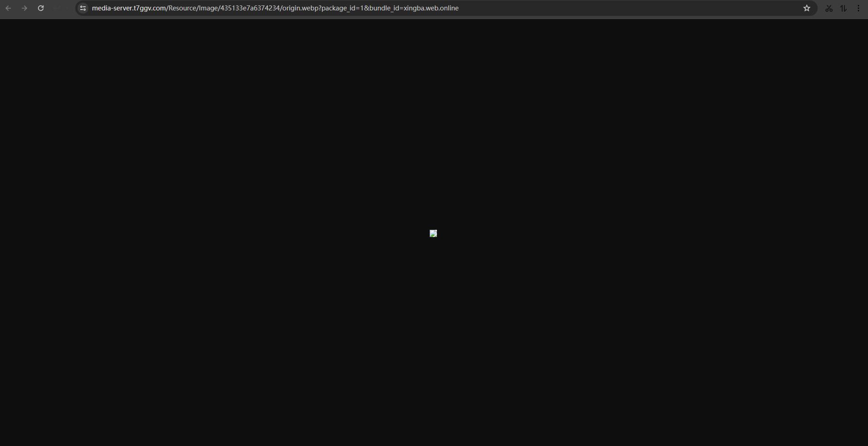The width and height of the screenshot is (868, 446).
Task: Open the scissors extension icon
Action: click(x=829, y=8)
